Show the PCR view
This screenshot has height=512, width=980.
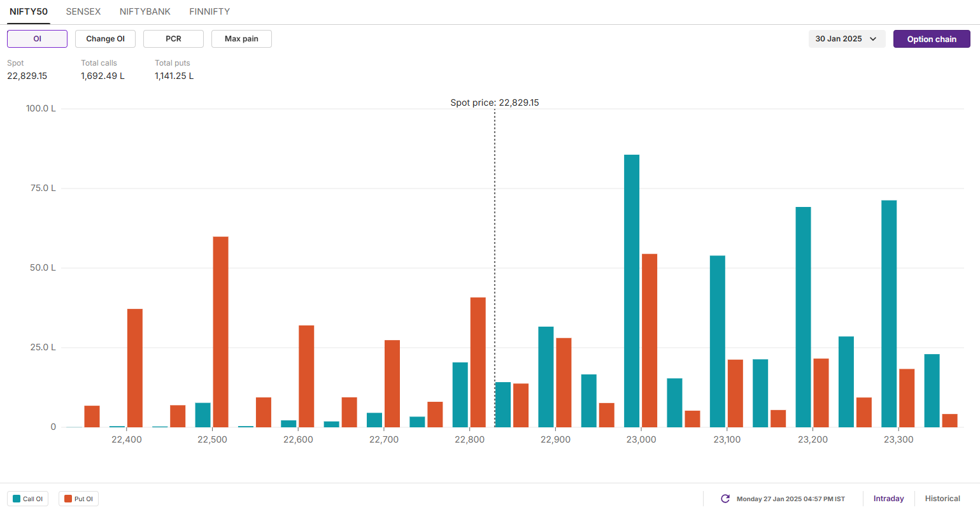[x=173, y=39]
